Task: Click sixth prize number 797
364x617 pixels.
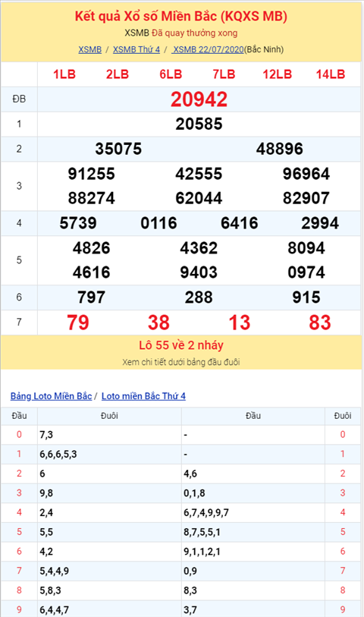Action: 92,297
